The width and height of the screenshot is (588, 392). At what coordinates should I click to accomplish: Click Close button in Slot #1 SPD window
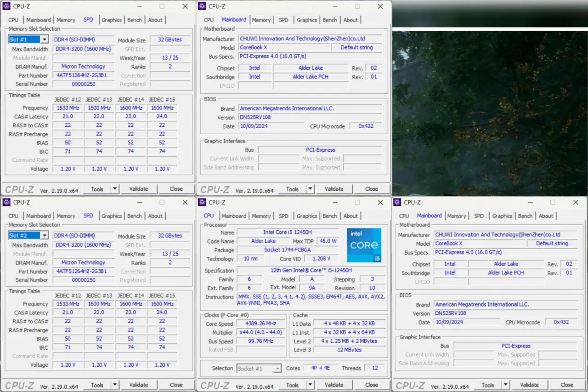(x=176, y=189)
